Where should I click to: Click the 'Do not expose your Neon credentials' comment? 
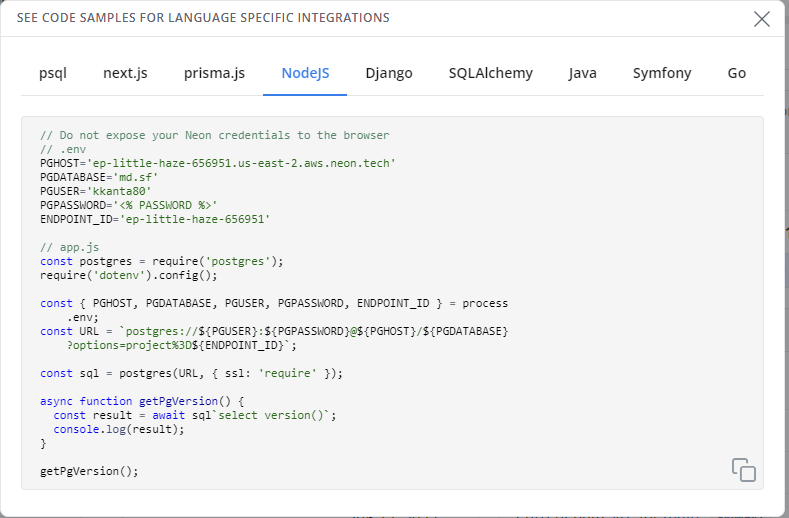tap(215, 135)
